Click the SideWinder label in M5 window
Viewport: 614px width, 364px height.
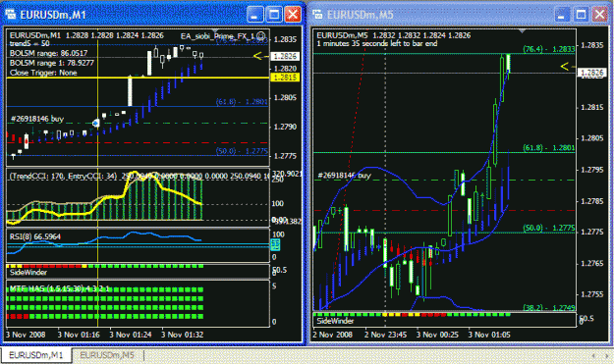(x=335, y=321)
